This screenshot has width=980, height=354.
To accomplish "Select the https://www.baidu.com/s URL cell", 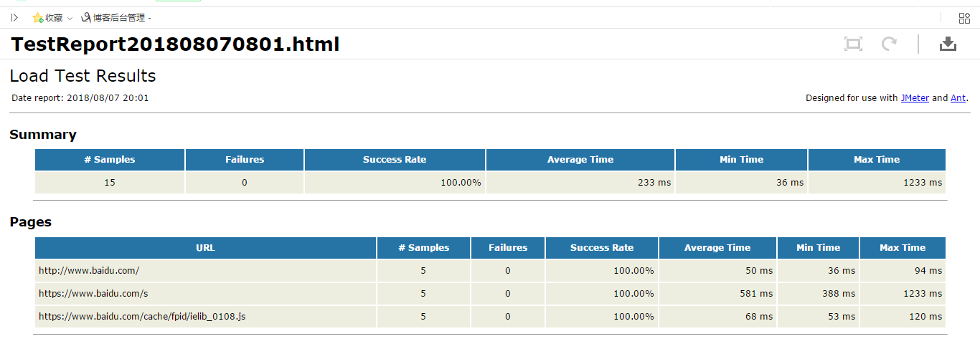I will [205, 294].
